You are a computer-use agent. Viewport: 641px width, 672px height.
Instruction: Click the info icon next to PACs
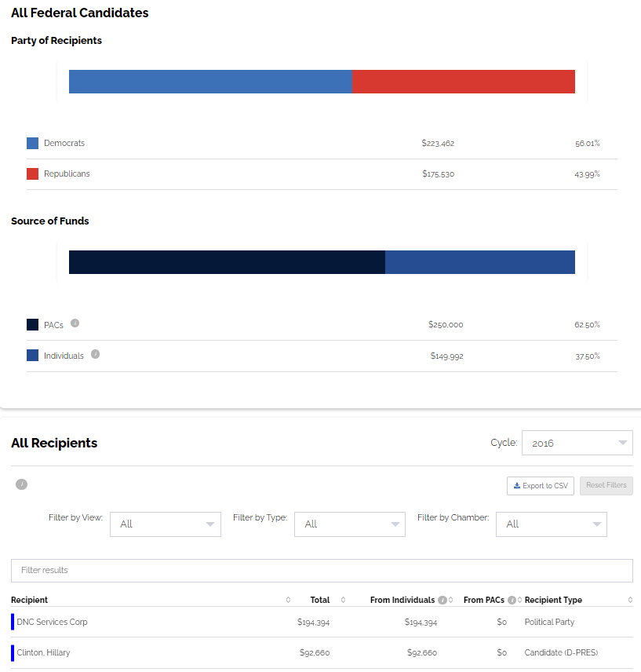click(x=75, y=323)
